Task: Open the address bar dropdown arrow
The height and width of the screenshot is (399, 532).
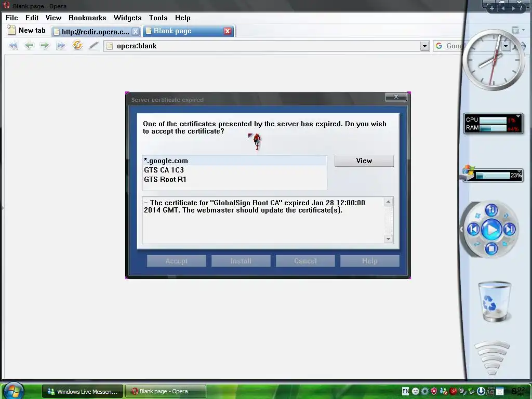Action: [424, 46]
